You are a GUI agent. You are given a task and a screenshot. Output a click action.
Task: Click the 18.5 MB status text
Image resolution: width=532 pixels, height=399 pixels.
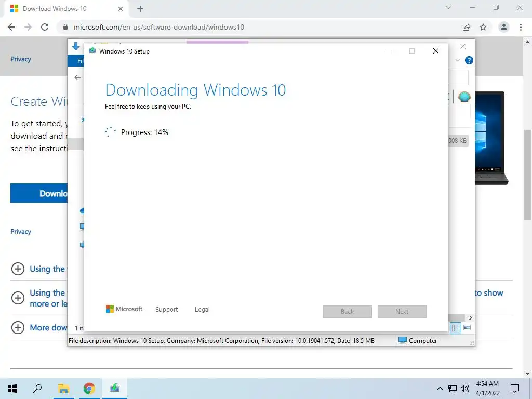click(x=364, y=341)
